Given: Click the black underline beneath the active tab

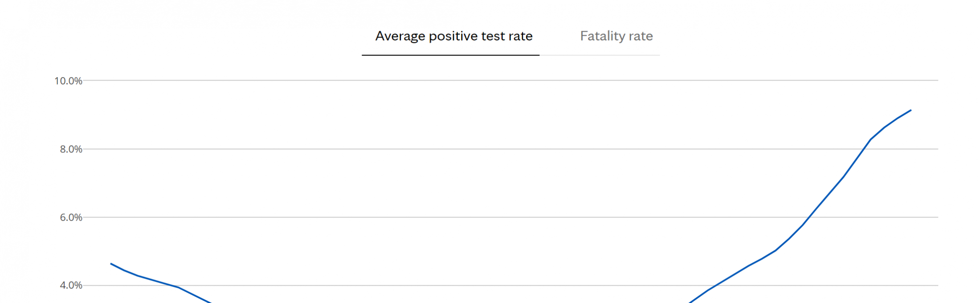Looking at the screenshot, I should (450, 55).
